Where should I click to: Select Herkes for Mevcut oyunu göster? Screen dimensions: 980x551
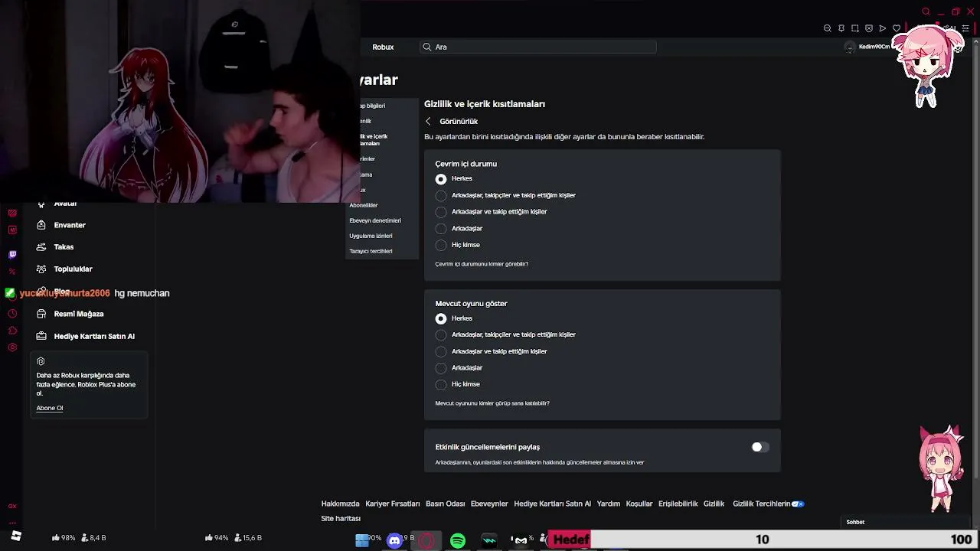pyautogui.click(x=441, y=318)
